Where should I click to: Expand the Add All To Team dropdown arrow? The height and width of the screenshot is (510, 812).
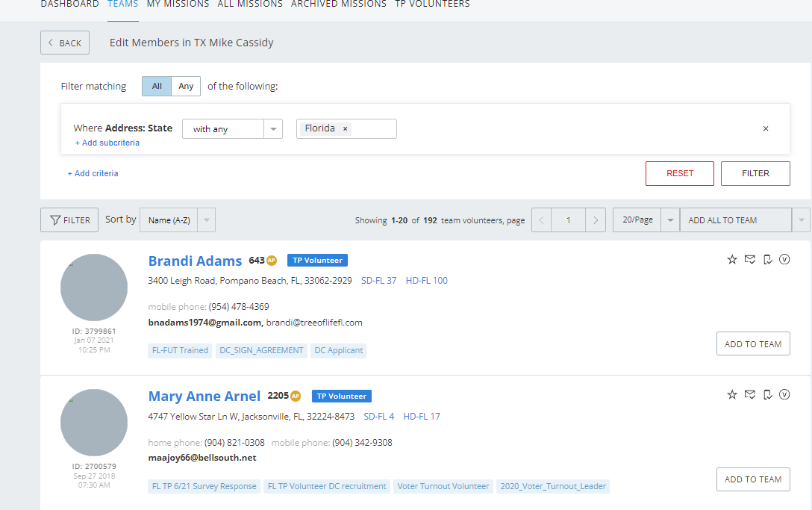tap(802, 220)
